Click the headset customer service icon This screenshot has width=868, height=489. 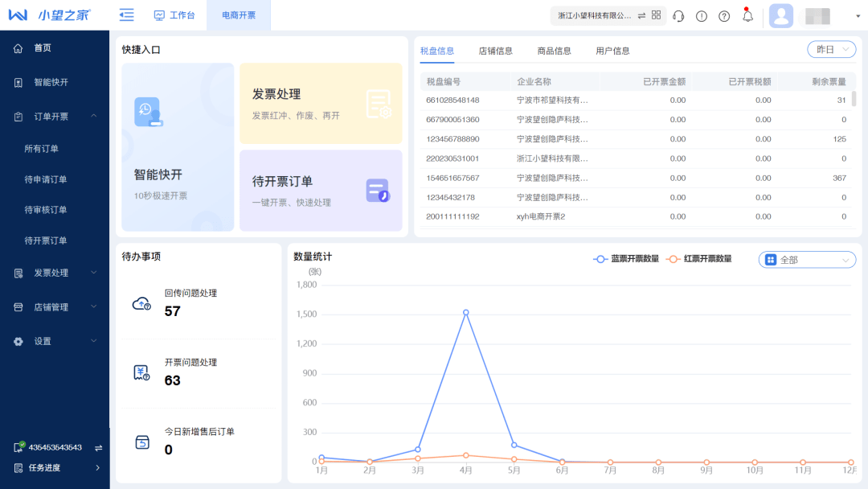coord(678,15)
